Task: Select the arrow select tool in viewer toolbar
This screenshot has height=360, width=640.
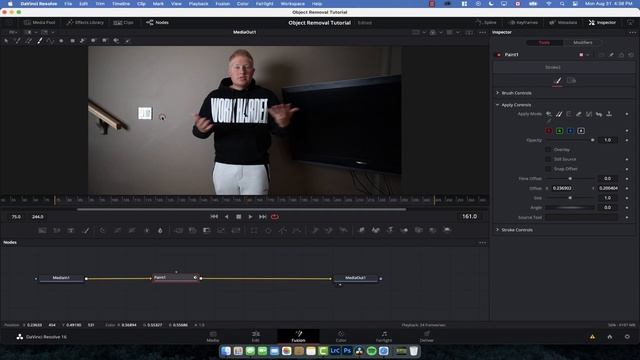Action: [x=6, y=40]
